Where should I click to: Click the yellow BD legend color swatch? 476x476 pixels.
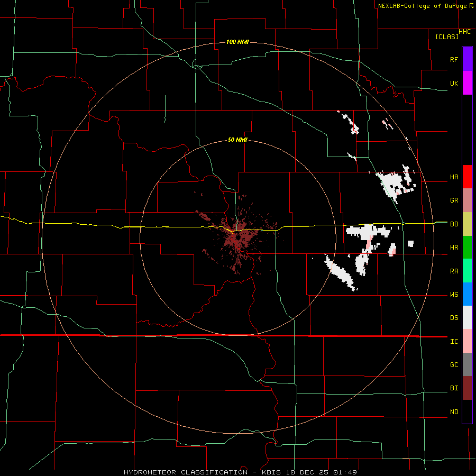coord(467,224)
